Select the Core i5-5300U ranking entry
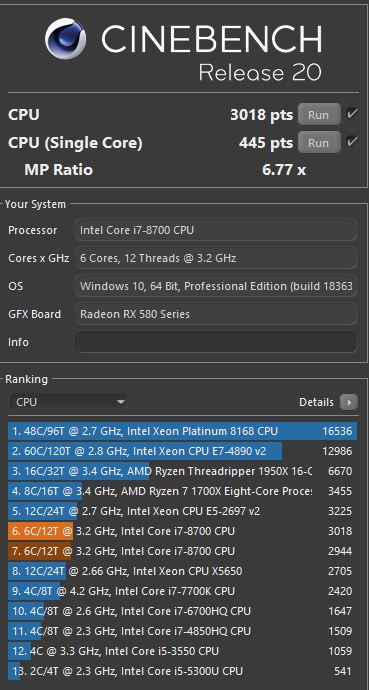 tap(183, 671)
